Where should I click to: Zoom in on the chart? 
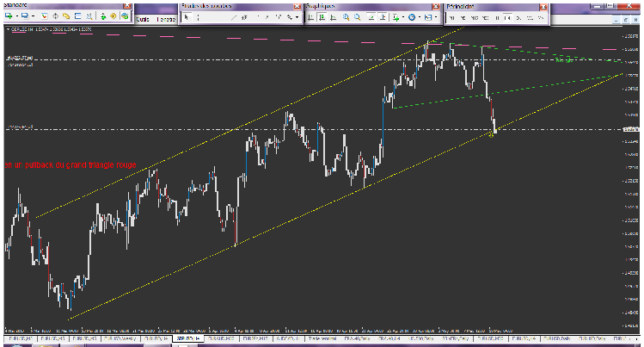tap(346, 17)
